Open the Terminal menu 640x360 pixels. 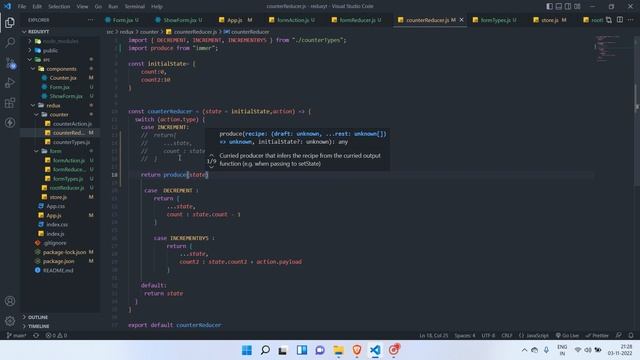pos(135,7)
